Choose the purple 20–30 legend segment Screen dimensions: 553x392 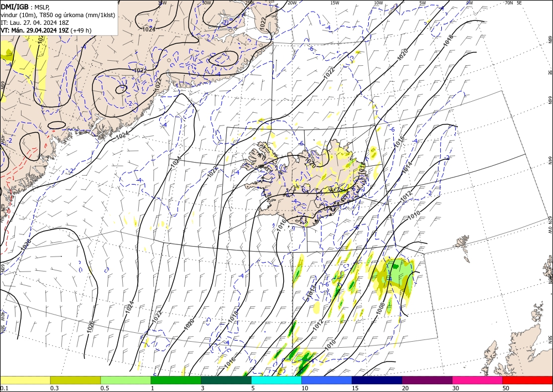point(427,380)
